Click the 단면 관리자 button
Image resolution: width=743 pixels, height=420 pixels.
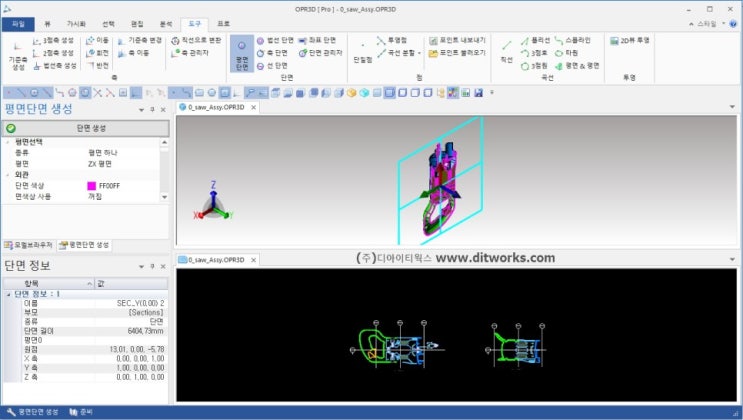(x=322, y=52)
